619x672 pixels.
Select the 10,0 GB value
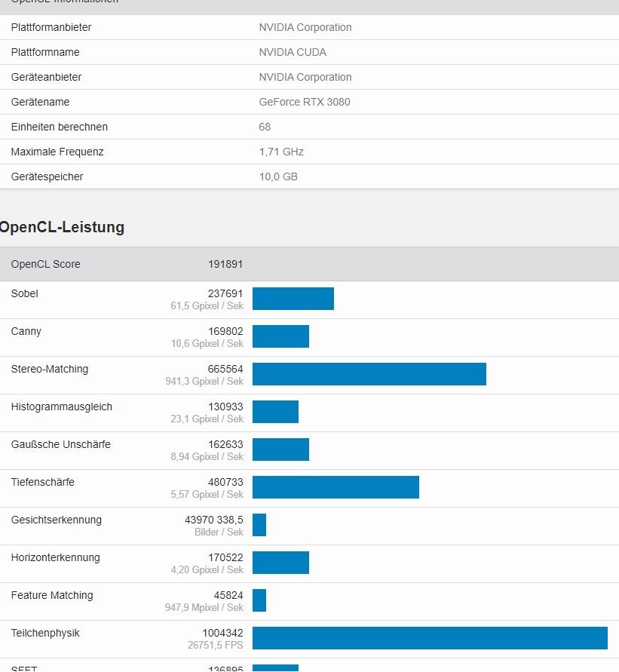tap(278, 176)
